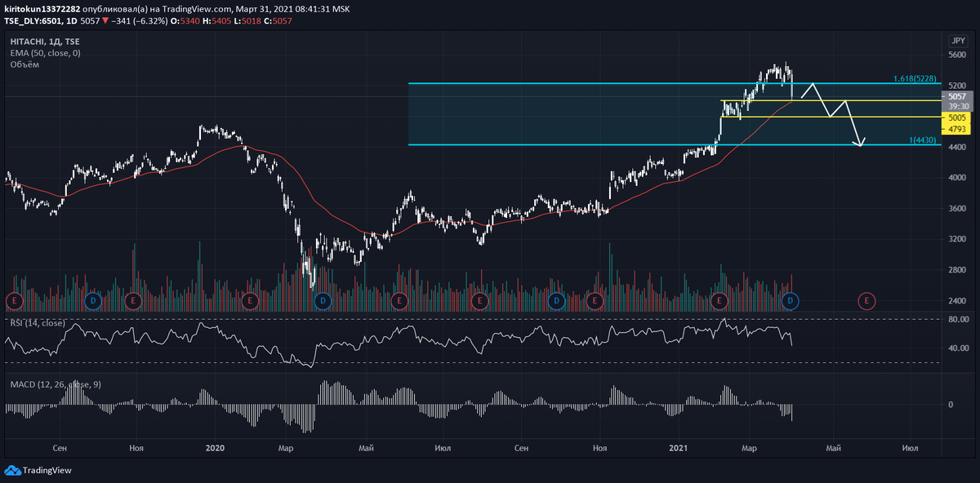Select the RSI (14, close) indicator legend
This screenshot has width=980, height=483.
(x=38, y=324)
